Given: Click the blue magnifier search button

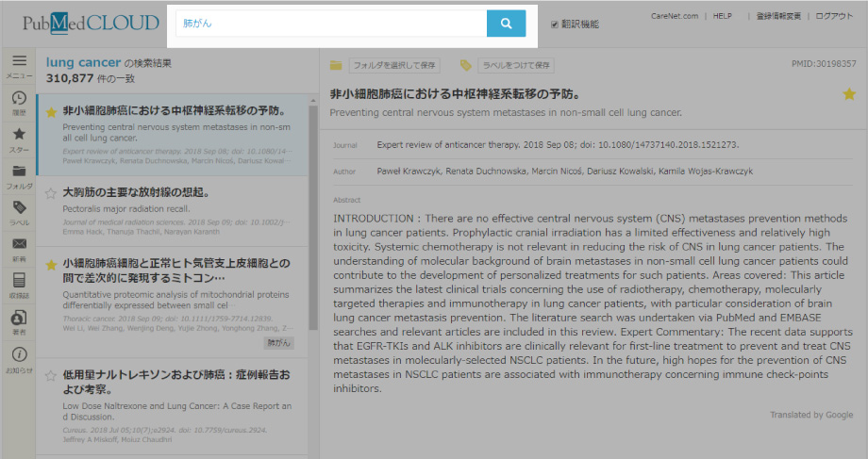Looking at the screenshot, I should click(x=506, y=25).
